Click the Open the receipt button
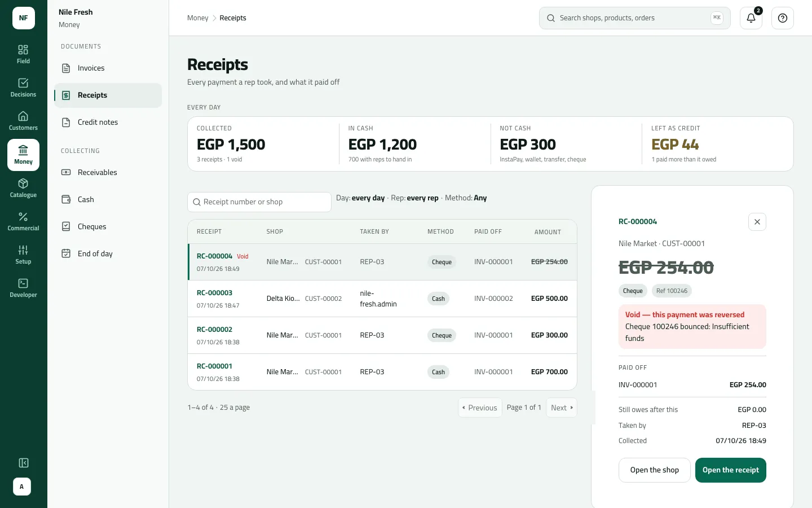The image size is (812, 508). tap(730, 470)
